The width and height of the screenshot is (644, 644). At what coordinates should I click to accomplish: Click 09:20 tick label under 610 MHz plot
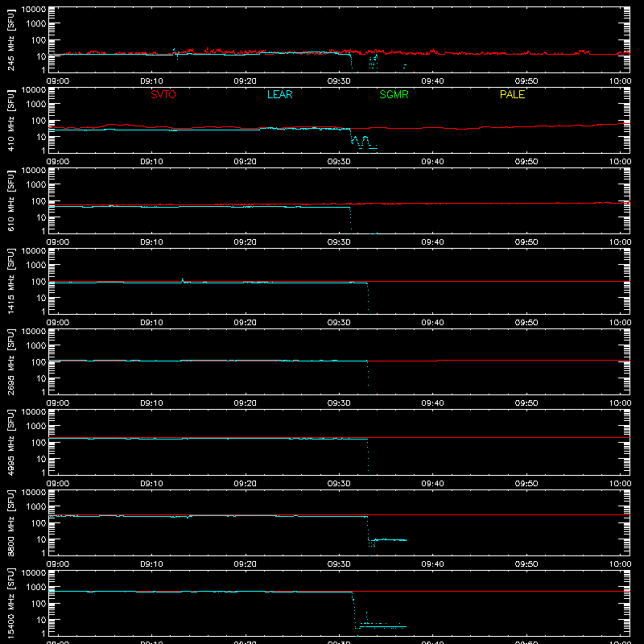[x=246, y=242]
